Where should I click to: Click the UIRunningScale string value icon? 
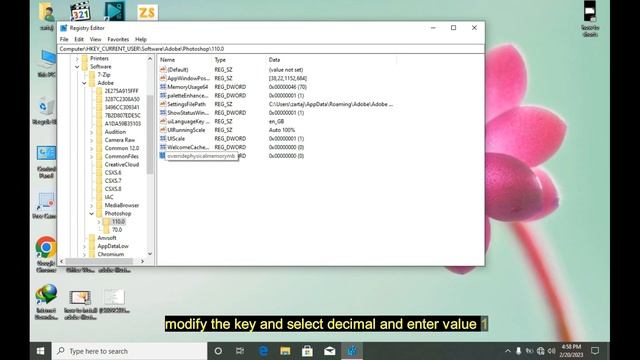tap(163, 130)
